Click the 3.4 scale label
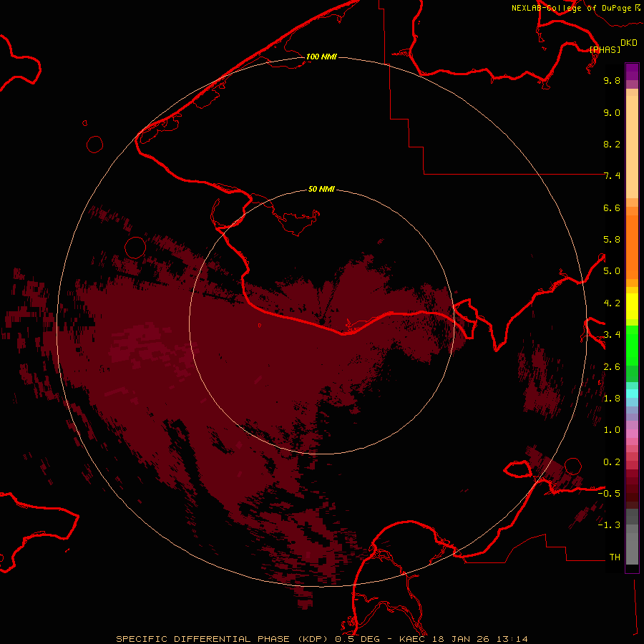The image size is (644, 644). coord(612,335)
